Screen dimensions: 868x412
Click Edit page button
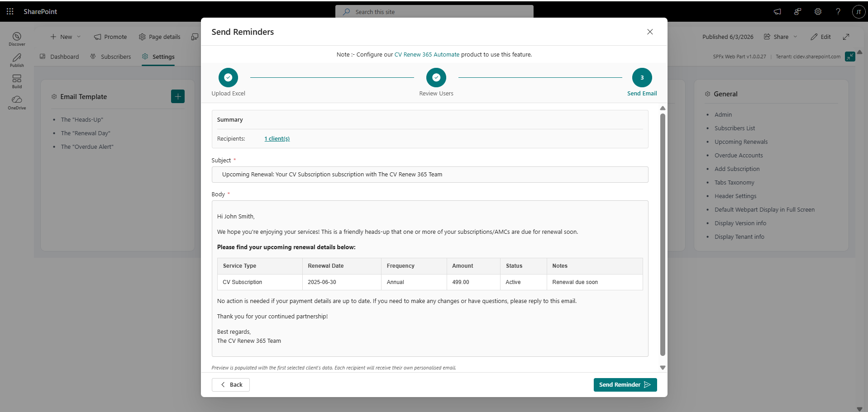(820, 37)
